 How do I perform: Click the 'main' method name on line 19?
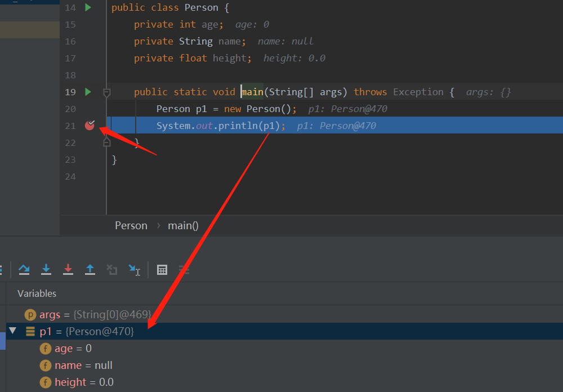(252, 92)
